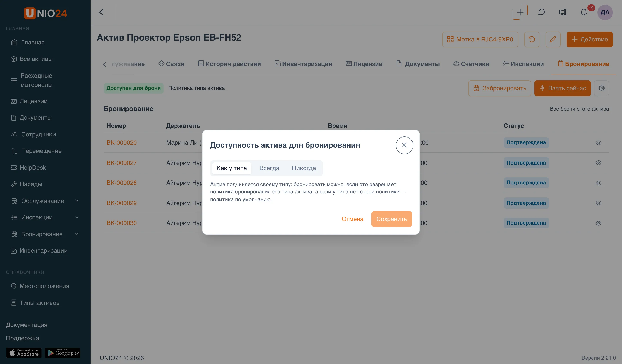Open sidebar 'Лицензии' card icon

point(14,101)
